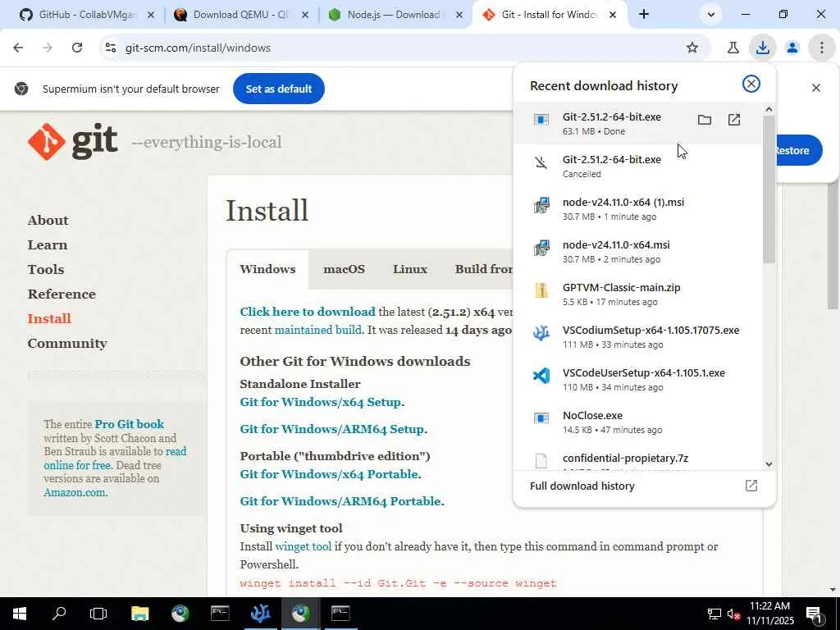
Task: Click the forward navigation arrow
Action: pyautogui.click(x=48, y=48)
